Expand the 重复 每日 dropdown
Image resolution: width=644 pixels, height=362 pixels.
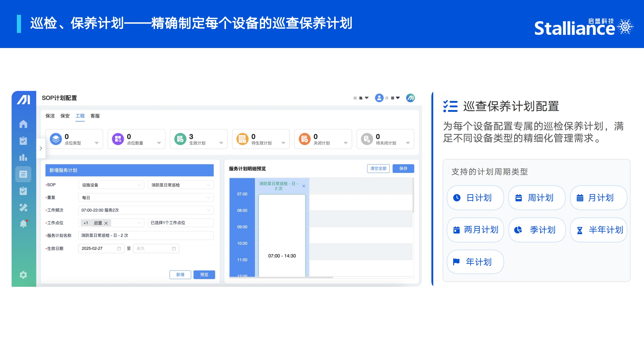(146, 198)
